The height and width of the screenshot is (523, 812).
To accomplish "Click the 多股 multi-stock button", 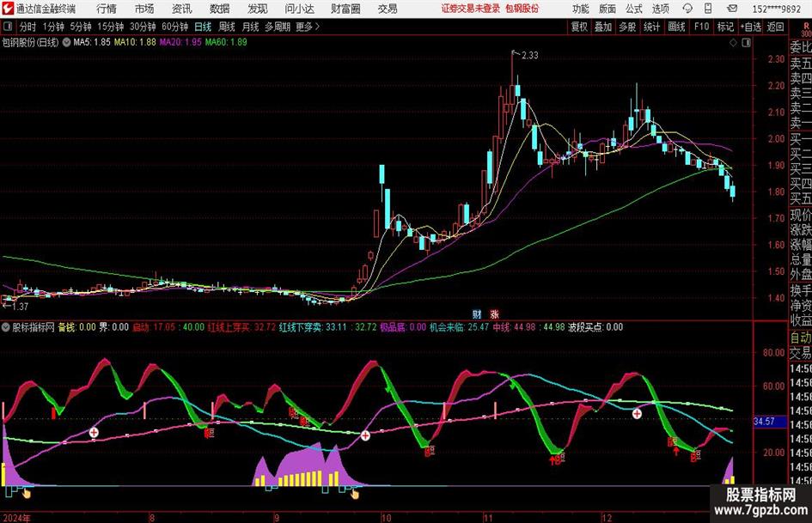I will (627, 27).
